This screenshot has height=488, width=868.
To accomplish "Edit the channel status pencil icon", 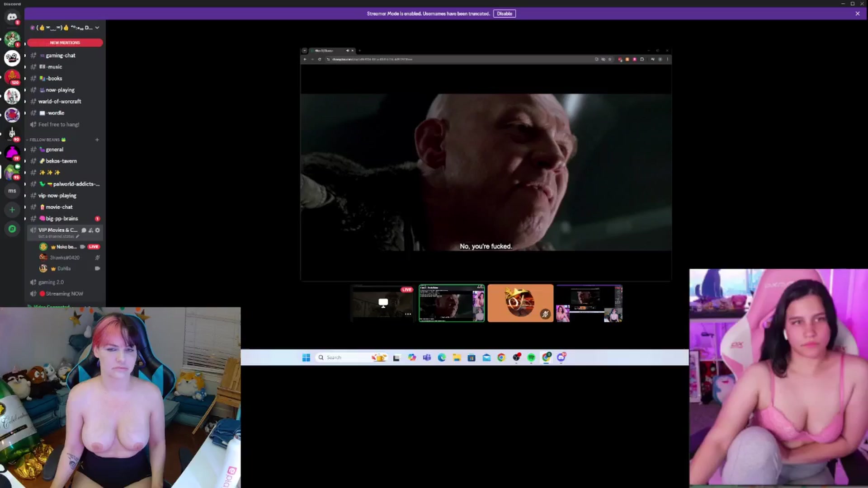I will (x=78, y=236).
